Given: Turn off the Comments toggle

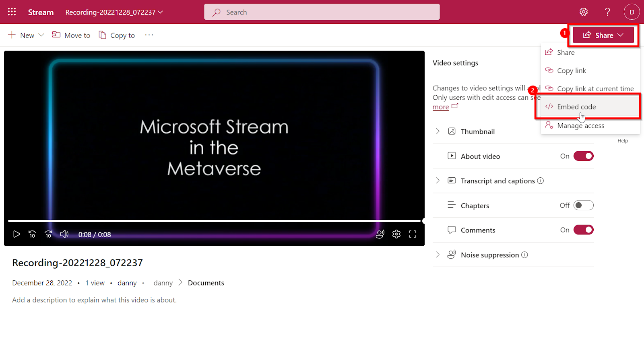Looking at the screenshot, I should coord(583,230).
